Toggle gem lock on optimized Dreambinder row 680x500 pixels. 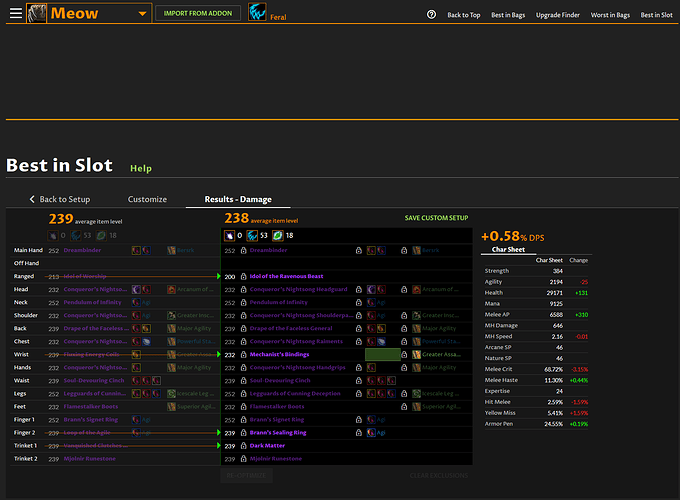click(359, 250)
